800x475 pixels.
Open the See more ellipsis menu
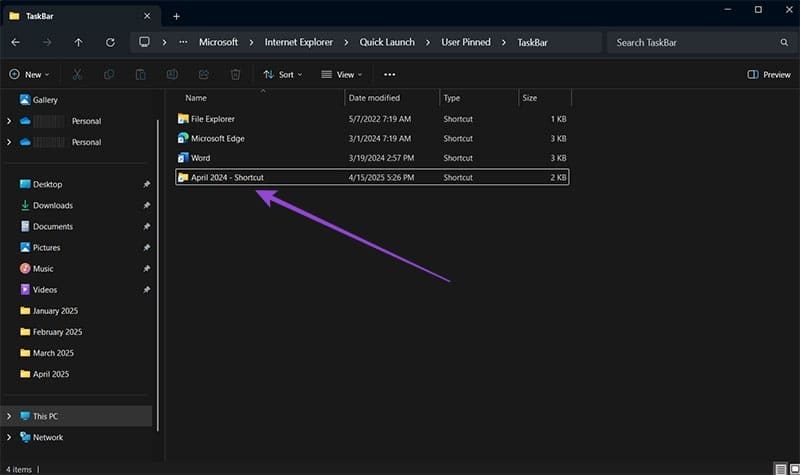point(389,74)
